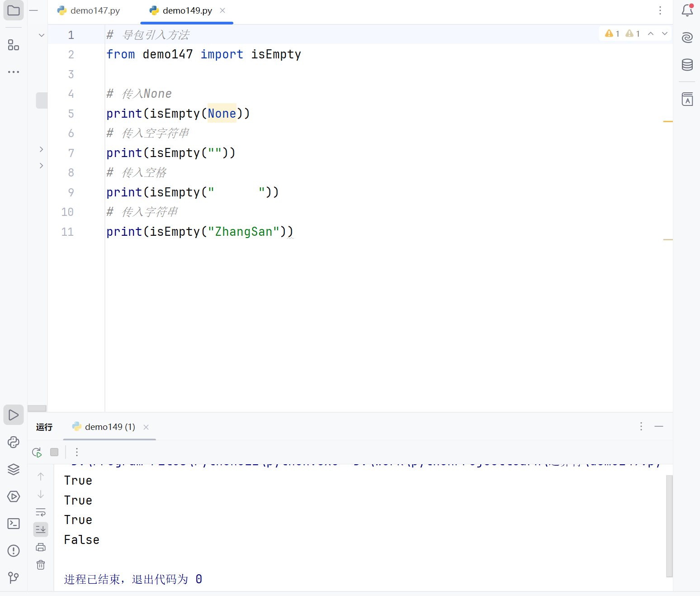The width and height of the screenshot is (700, 596).
Task: Click line number 11 in the gutter
Action: (67, 232)
